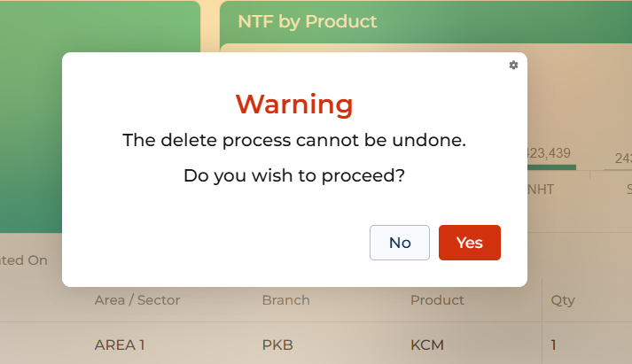Click the 423,439 chart value label

[x=549, y=153]
